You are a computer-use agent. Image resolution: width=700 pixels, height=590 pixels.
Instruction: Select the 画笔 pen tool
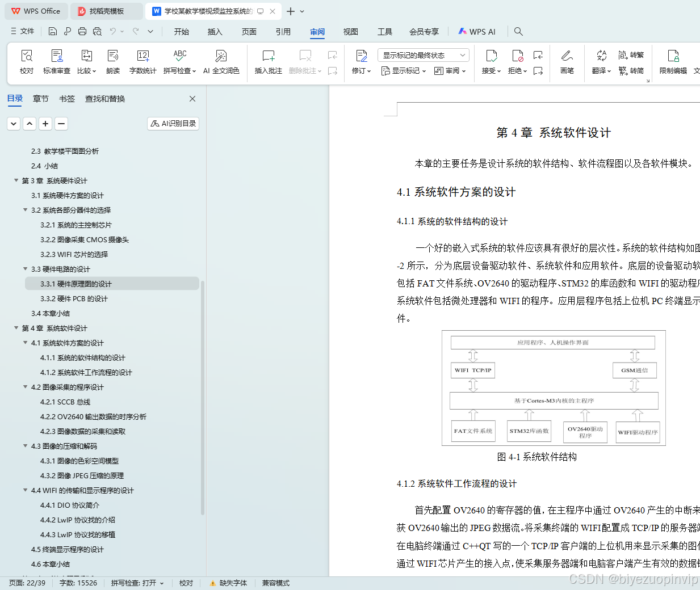click(x=567, y=62)
